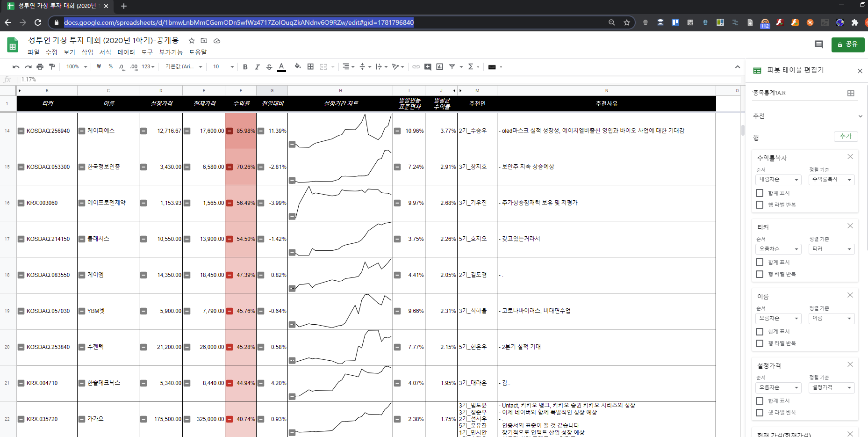Screen dimensions: 868x437
Task: Open sort-by dropdown showing 이름
Action: point(832,318)
